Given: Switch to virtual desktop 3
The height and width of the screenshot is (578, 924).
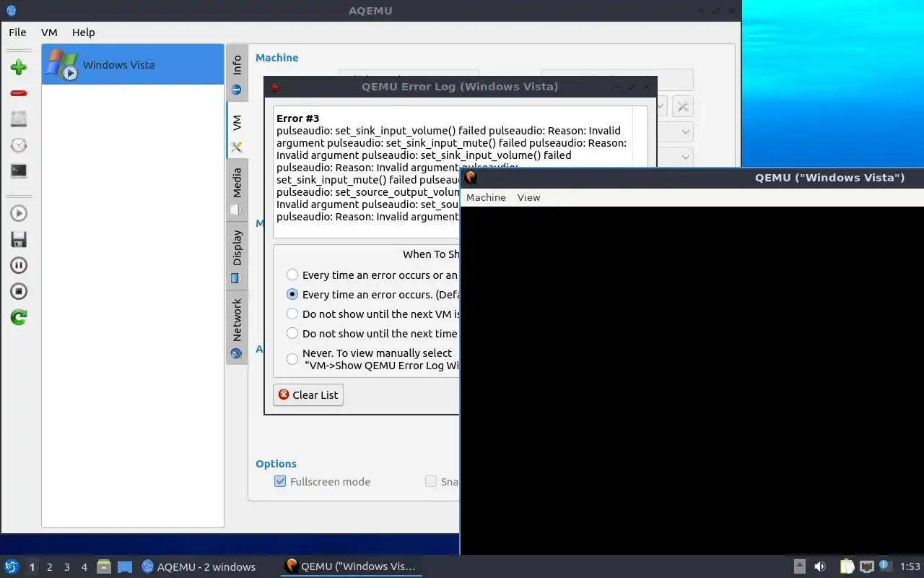Looking at the screenshot, I should click(x=66, y=567).
